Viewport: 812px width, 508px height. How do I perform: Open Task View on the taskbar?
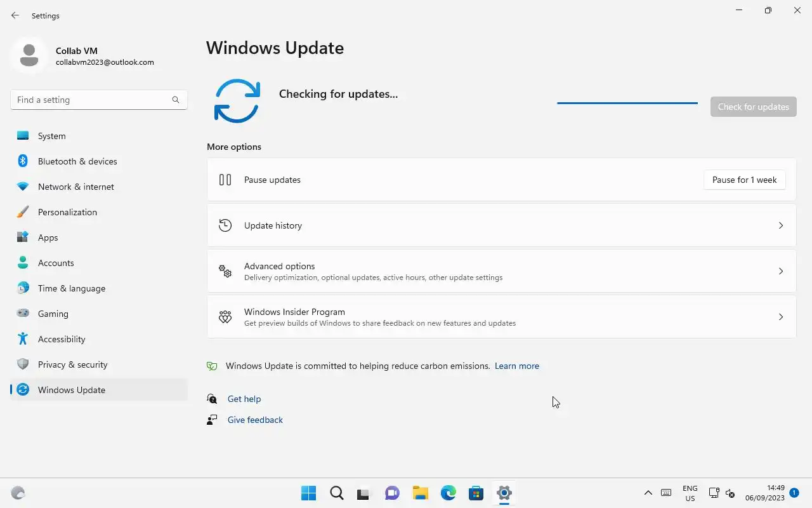pos(363,493)
